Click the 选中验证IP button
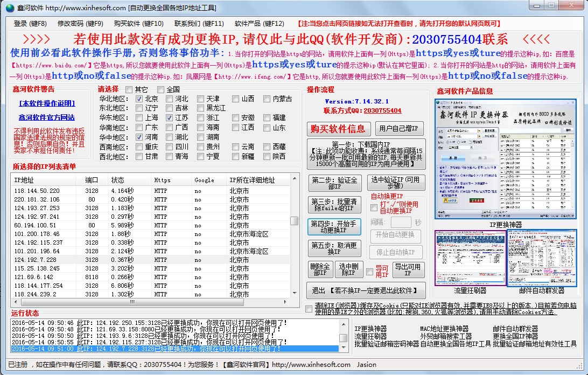The height and width of the screenshot is (375, 588). coord(396,183)
